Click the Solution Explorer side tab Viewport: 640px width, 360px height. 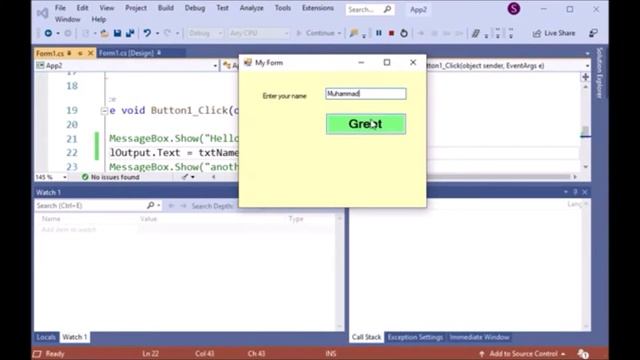(600, 73)
